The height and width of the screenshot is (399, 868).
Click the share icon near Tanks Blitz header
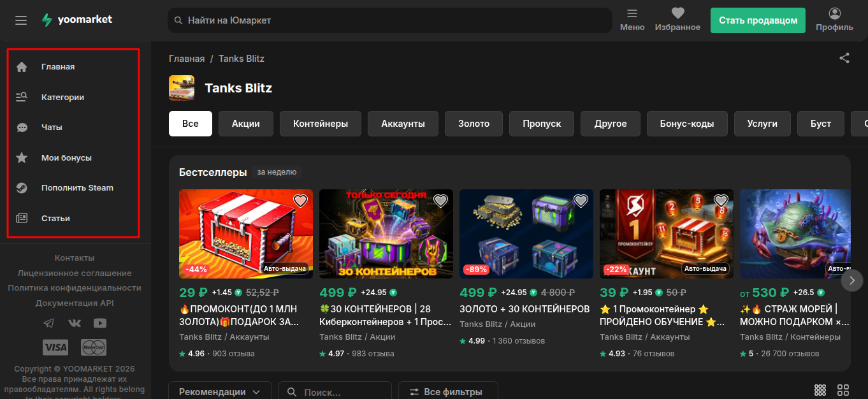tap(844, 58)
